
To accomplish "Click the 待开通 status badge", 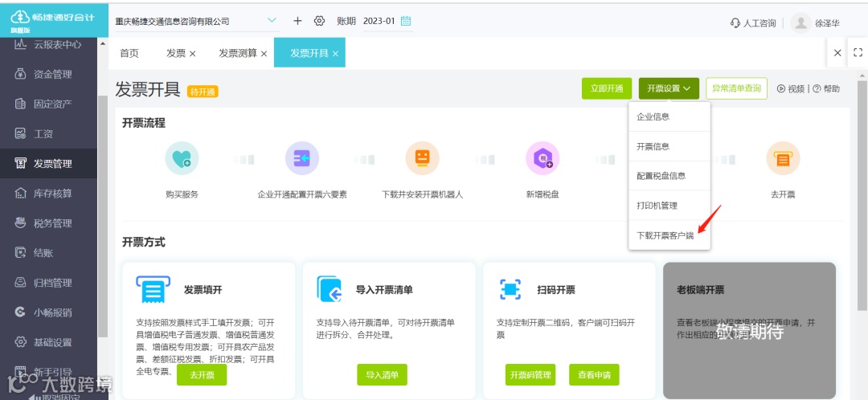I will click(203, 92).
